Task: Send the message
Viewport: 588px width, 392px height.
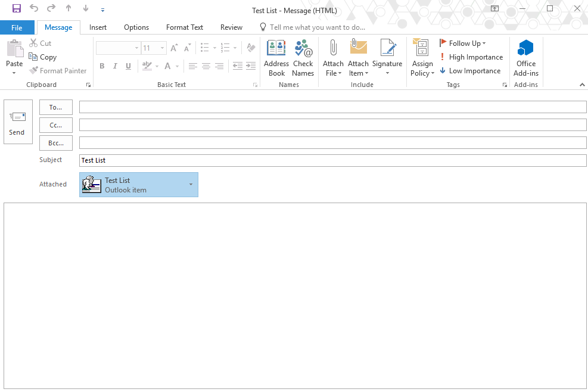Action: click(x=17, y=123)
